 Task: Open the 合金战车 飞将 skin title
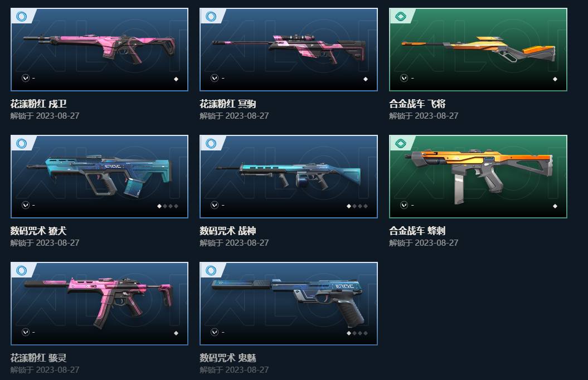417,104
